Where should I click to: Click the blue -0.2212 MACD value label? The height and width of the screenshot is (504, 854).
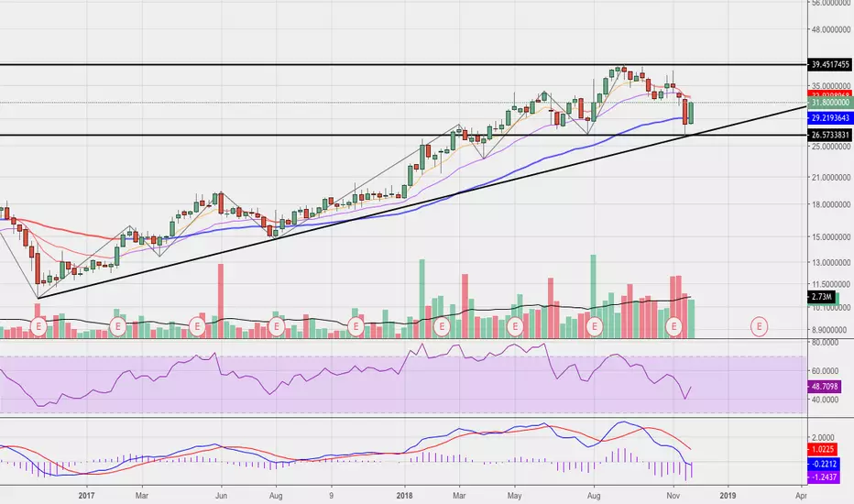pos(823,464)
